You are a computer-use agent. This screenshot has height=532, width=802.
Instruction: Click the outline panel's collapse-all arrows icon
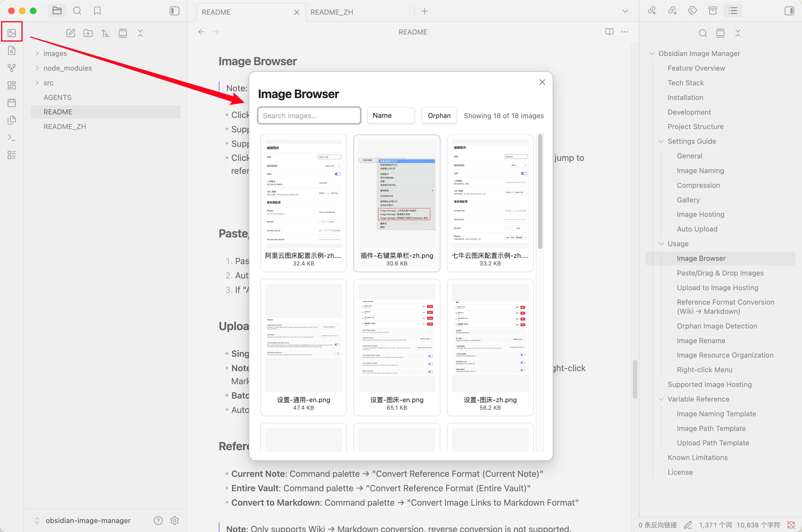(x=738, y=33)
